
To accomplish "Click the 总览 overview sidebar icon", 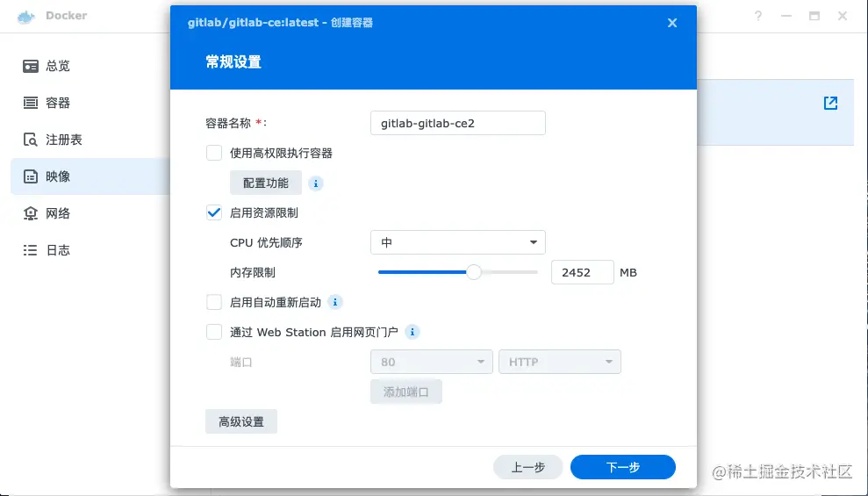I will (31, 66).
